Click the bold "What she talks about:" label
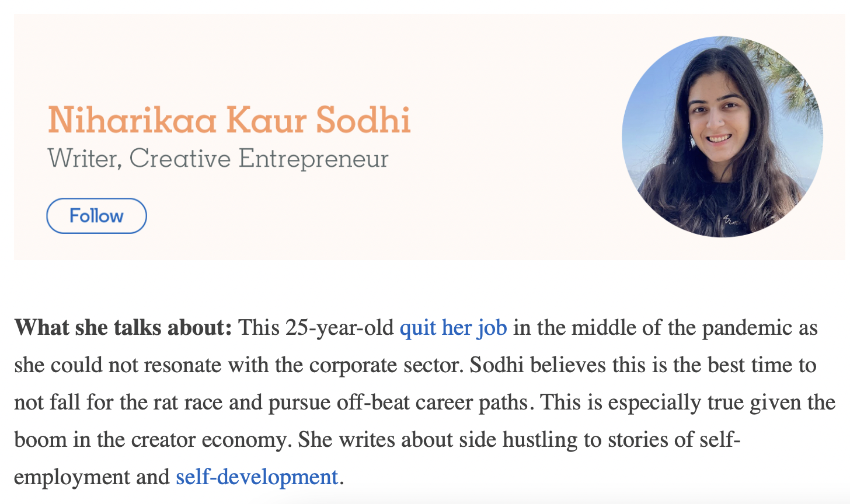850x504 pixels. pyautogui.click(x=123, y=328)
